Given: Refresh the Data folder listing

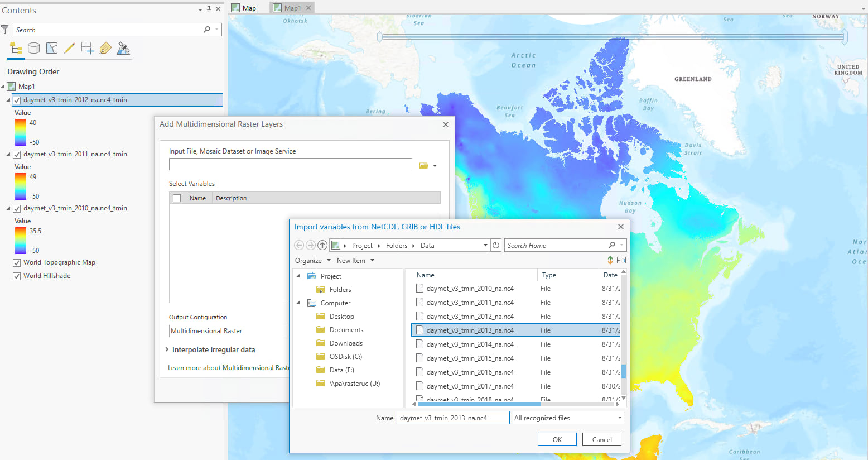Looking at the screenshot, I should coord(495,245).
